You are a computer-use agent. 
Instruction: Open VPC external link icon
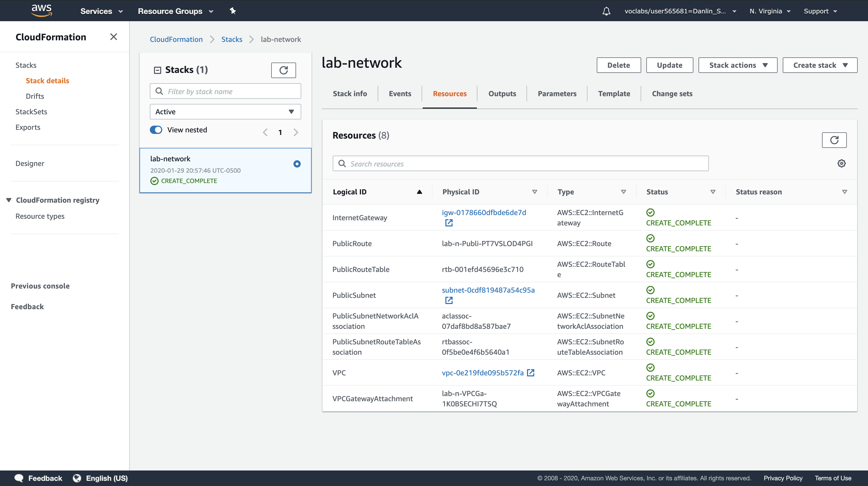pos(531,373)
